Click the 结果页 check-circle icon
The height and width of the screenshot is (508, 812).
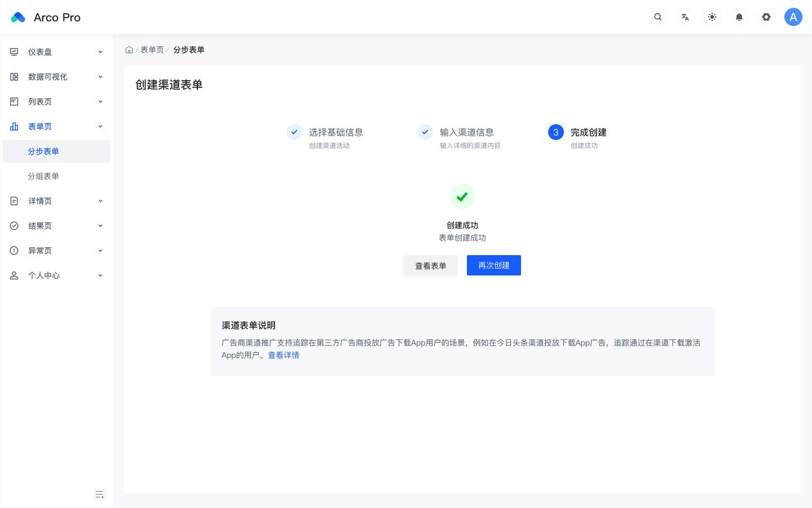(x=14, y=226)
